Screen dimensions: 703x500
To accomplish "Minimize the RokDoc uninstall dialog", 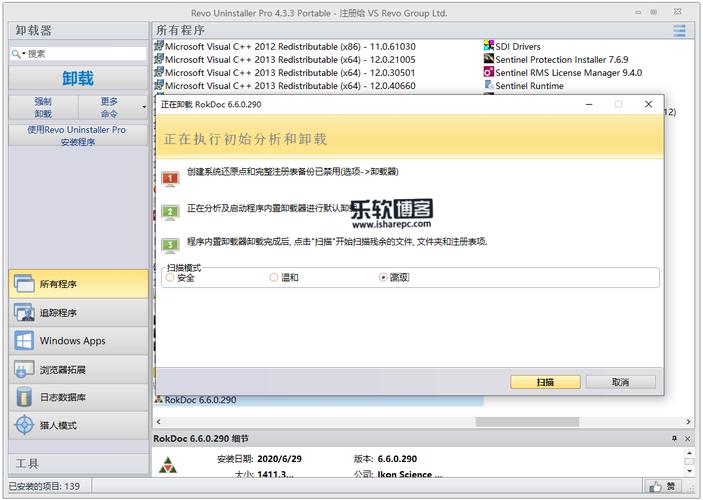I will [x=589, y=104].
